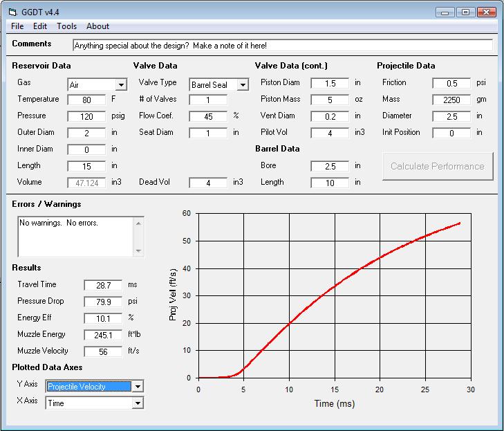Select the reservoir Pressure input field
The height and width of the screenshot is (431, 504).
86,116
